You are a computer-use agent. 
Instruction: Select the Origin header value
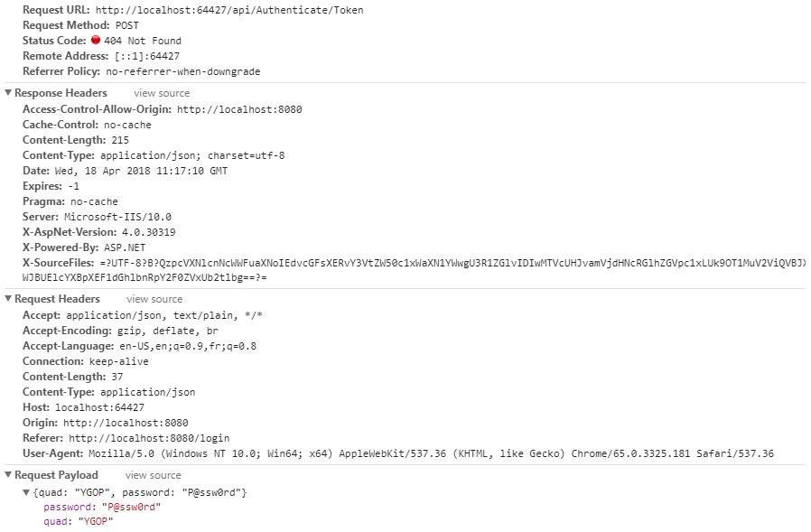[x=126, y=423]
